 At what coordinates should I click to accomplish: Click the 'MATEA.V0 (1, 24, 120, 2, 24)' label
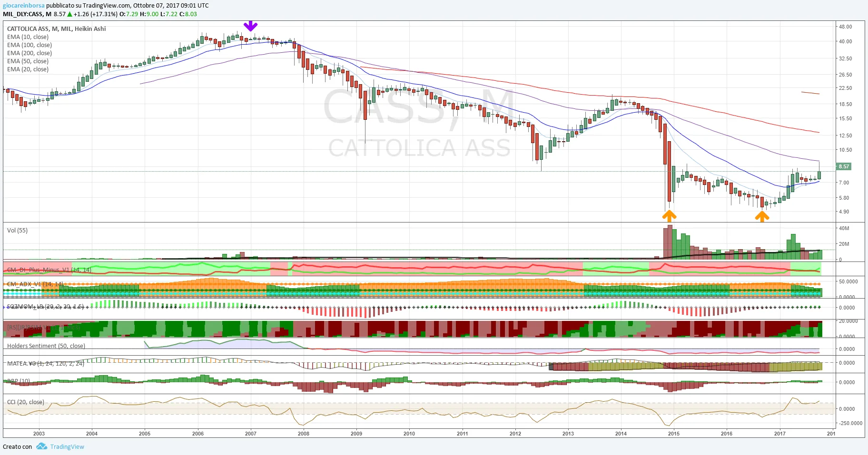[46, 364]
